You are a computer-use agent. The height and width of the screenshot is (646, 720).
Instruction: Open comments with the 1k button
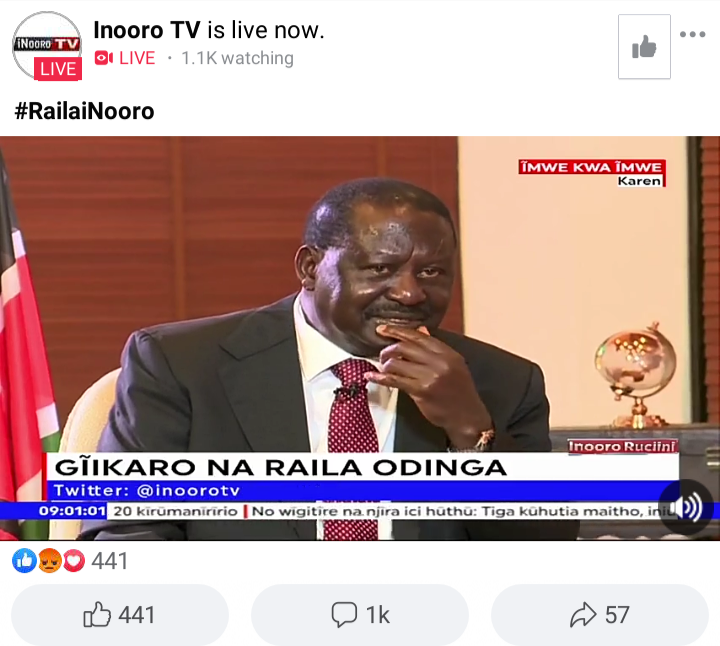(x=360, y=614)
